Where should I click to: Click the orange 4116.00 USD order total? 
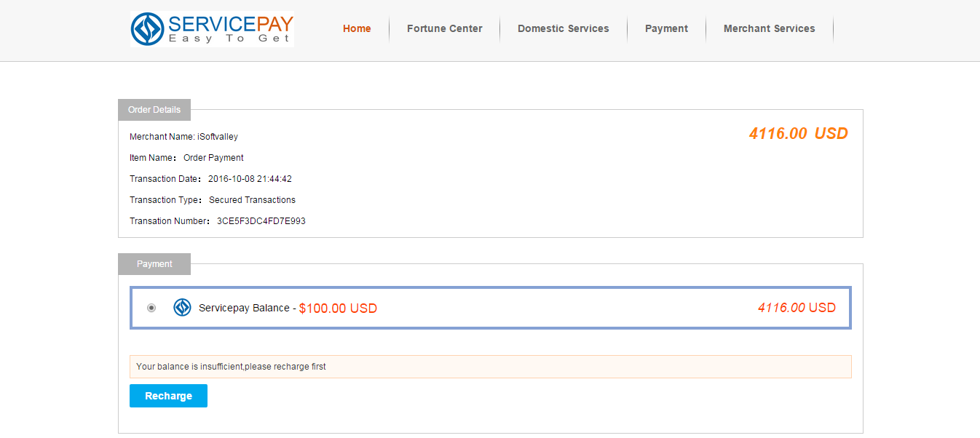click(799, 134)
